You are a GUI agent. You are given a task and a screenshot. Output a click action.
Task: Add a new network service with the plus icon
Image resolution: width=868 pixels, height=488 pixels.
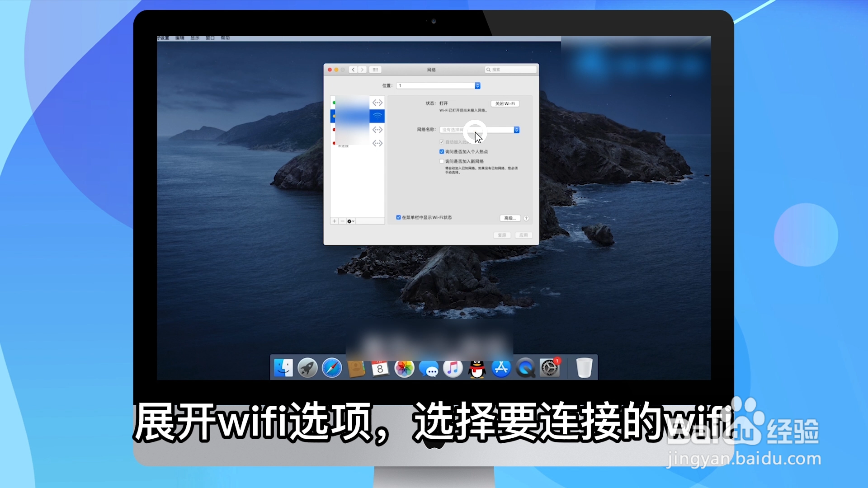334,221
